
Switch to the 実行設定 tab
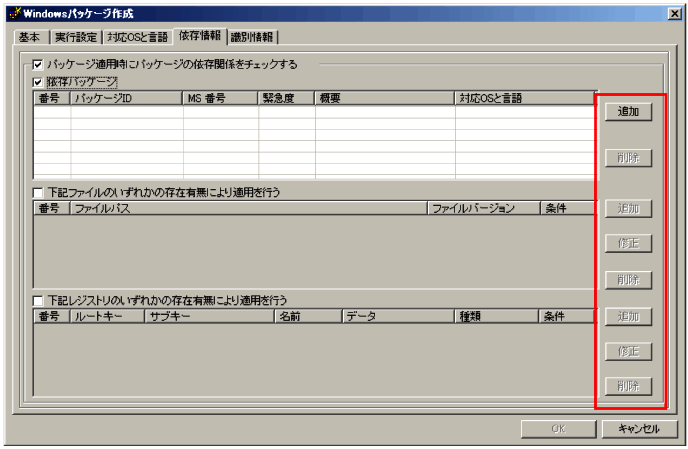click(x=76, y=37)
